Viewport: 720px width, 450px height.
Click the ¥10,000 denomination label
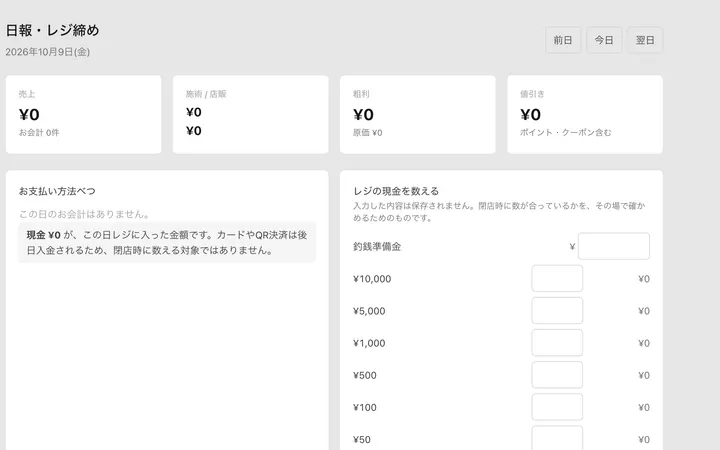coord(372,279)
